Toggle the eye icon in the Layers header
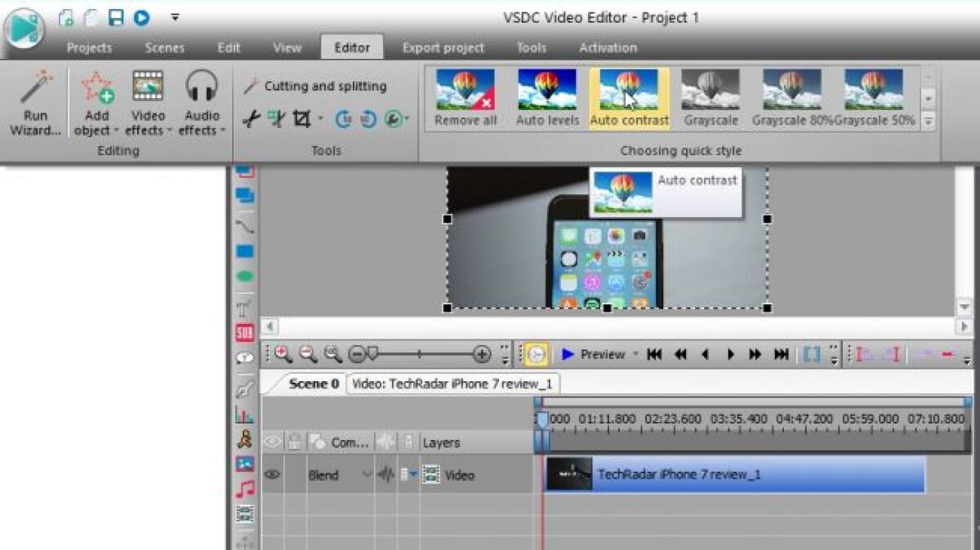 point(274,442)
